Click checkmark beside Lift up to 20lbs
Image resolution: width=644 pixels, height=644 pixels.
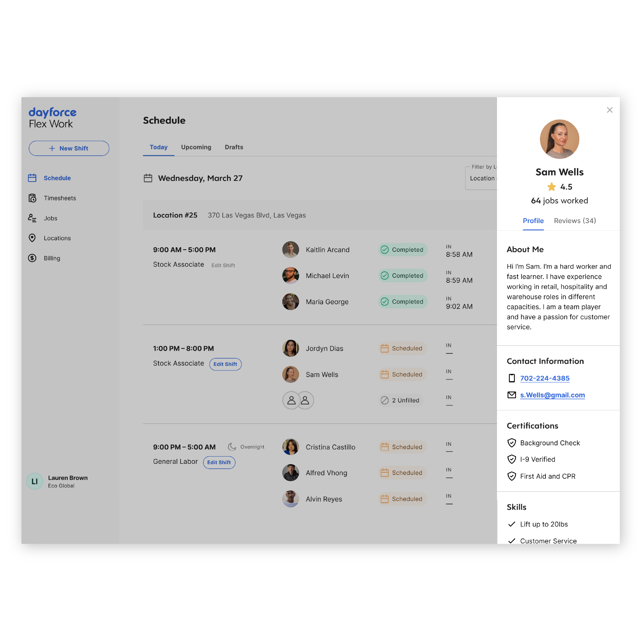(512, 524)
